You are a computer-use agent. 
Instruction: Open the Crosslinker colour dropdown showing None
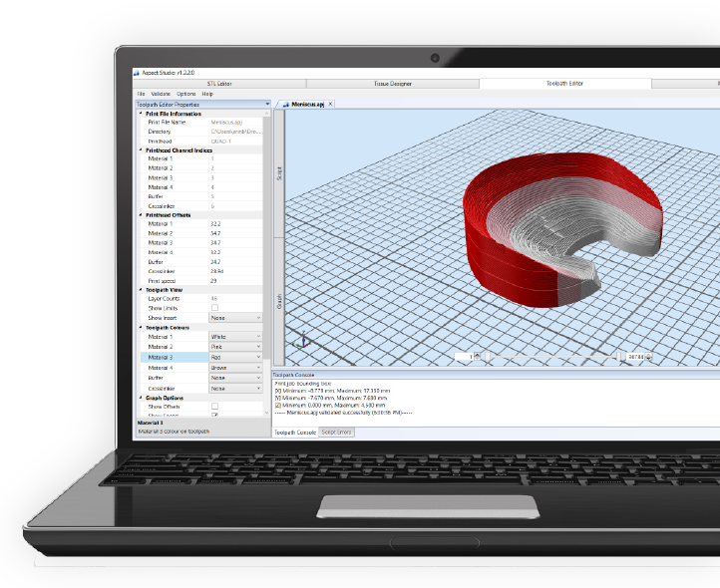pos(235,389)
